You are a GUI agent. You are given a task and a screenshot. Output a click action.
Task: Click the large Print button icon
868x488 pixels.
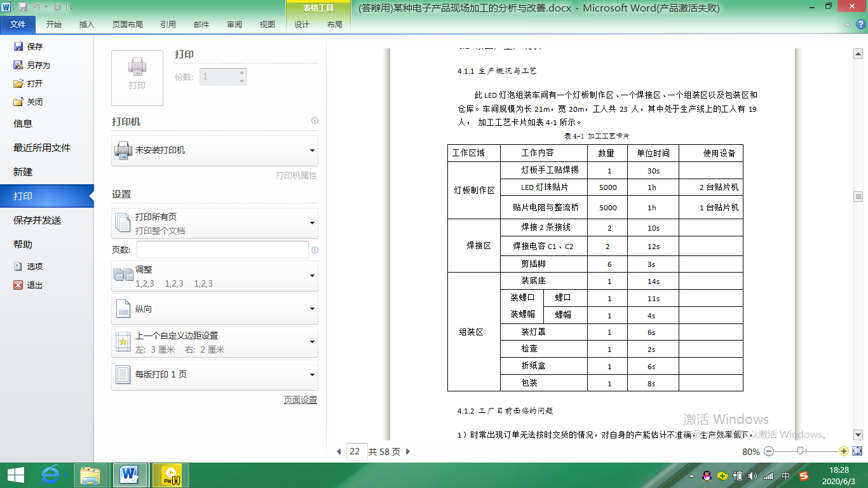[x=137, y=78]
